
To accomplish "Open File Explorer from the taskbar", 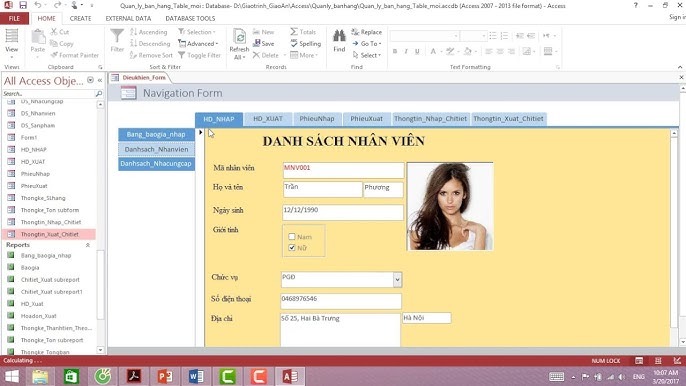I will pyautogui.click(x=40, y=376).
